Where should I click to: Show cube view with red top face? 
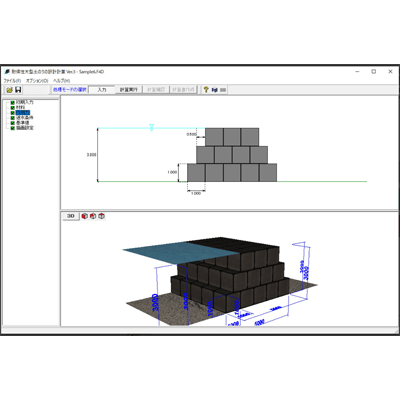[101, 216]
